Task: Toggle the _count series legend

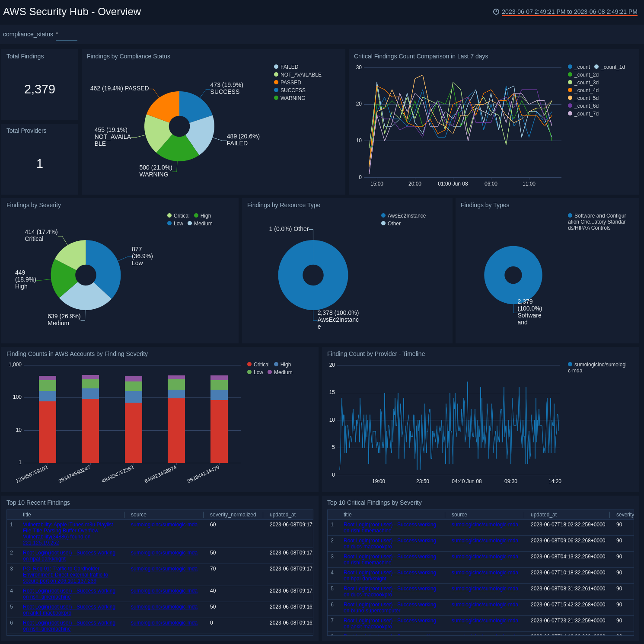Action: coord(579,67)
